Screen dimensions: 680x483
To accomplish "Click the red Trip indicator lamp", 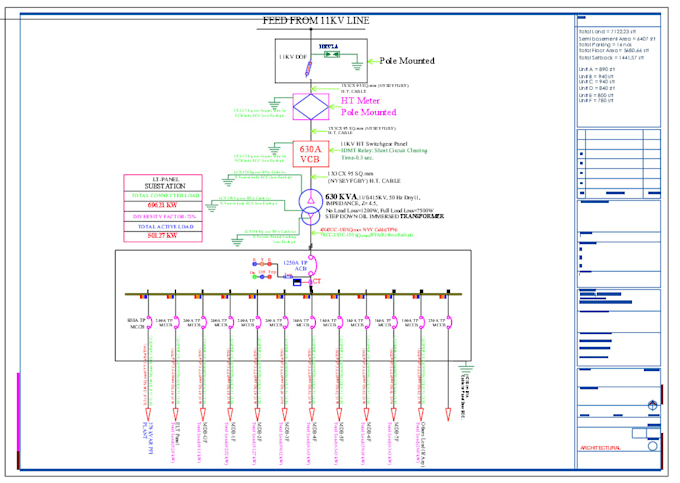I will click(x=269, y=277).
